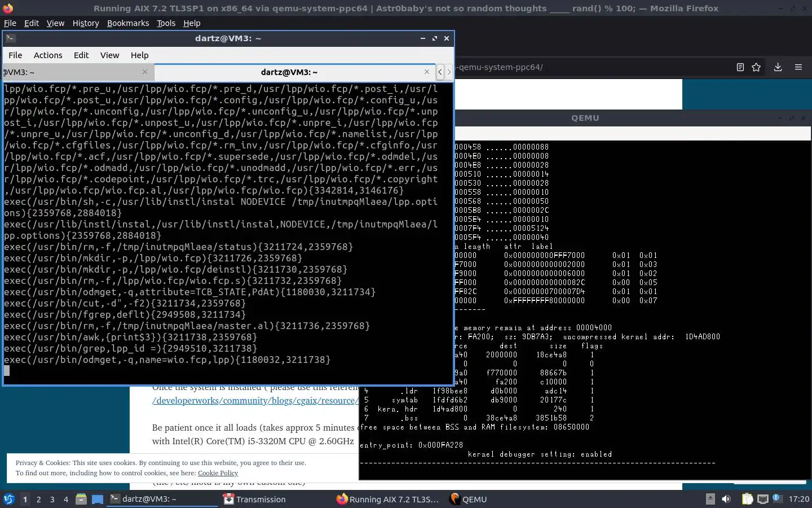Screen dimensions: 812x508
Task: Click the show desktop icon on the taskbar
Action: [x=98, y=499]
